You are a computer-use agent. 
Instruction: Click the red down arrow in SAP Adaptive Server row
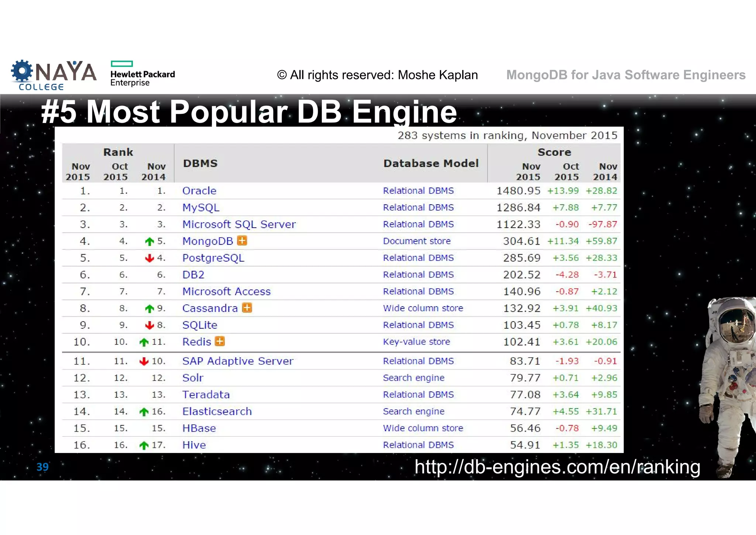click(x=144, y=361)
